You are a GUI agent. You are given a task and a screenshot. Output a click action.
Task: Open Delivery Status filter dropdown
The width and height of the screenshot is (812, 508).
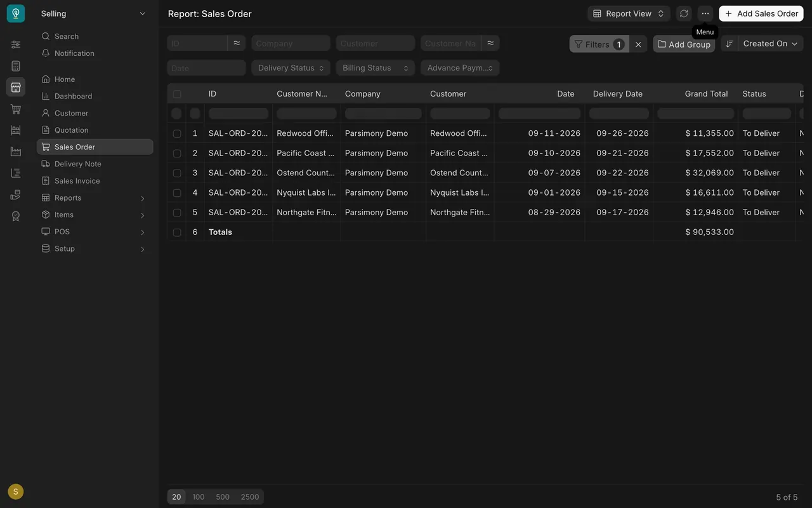pyautogui.click(x=291, y=68)
